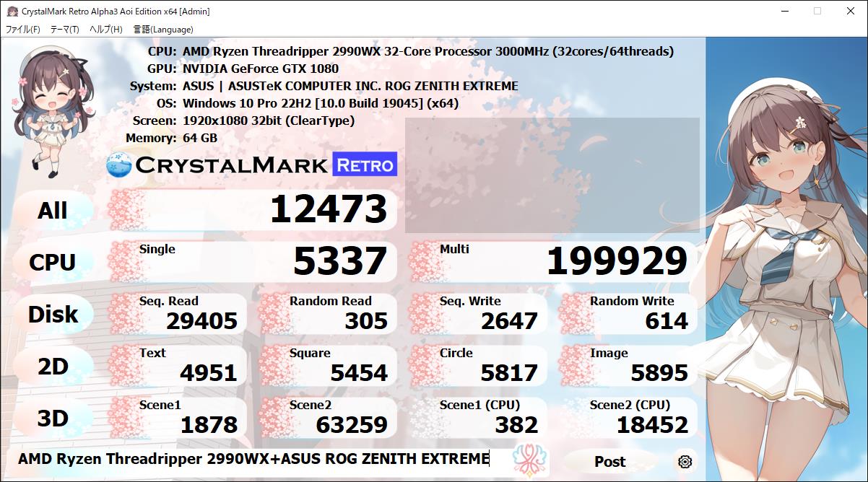Click the Random Write score 614
The image size is (868, 482).
[x=667, y=321]
